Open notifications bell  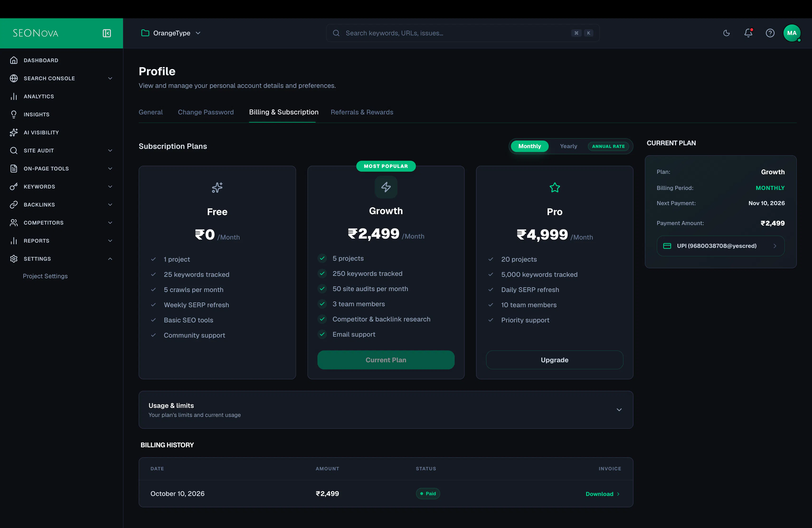[x=748, y=33]
